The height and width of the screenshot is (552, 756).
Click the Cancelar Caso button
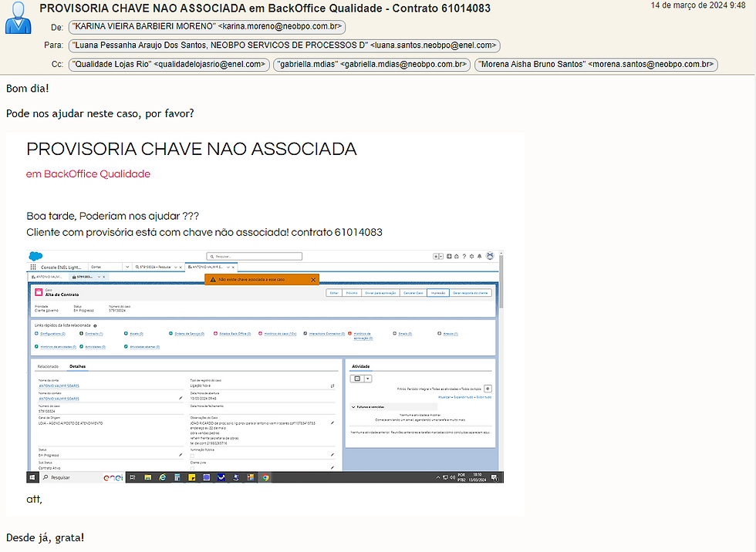pyautogui.click(x=413, y=293)
